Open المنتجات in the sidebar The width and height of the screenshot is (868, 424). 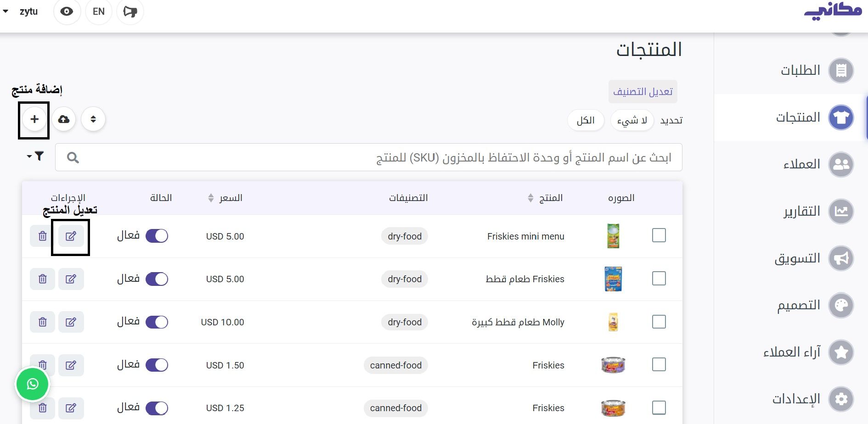click(791, 117)
